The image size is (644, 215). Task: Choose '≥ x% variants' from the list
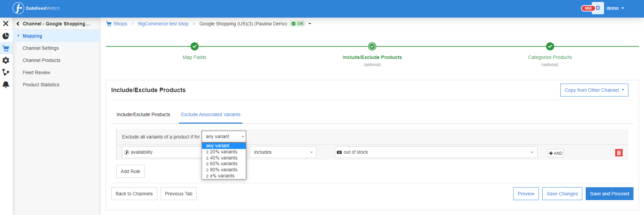coord(220,176)
